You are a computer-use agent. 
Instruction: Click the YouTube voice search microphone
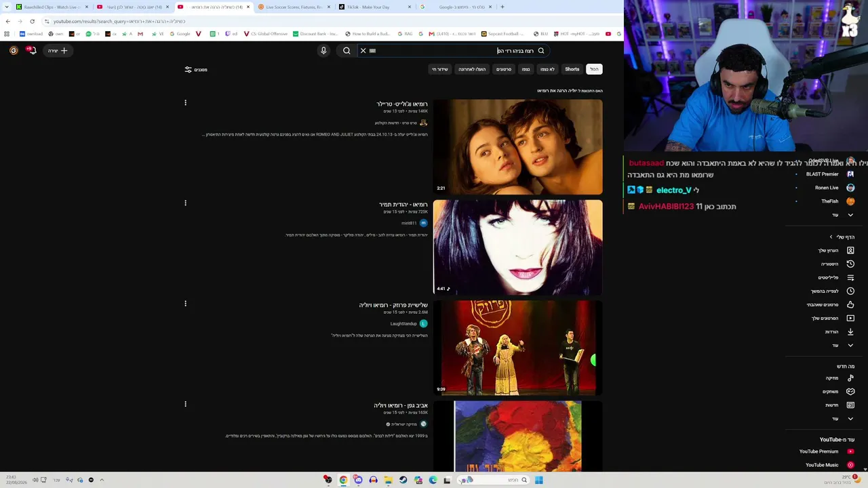pyautogui.click(x=323, y=50)
